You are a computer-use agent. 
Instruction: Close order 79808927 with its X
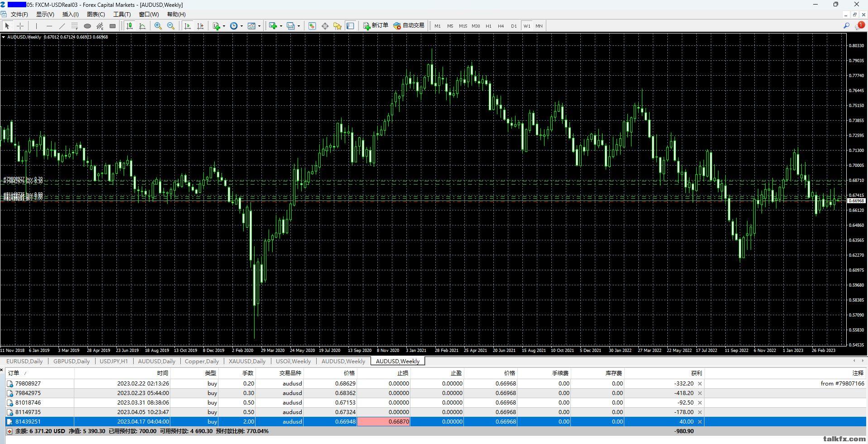700,384
